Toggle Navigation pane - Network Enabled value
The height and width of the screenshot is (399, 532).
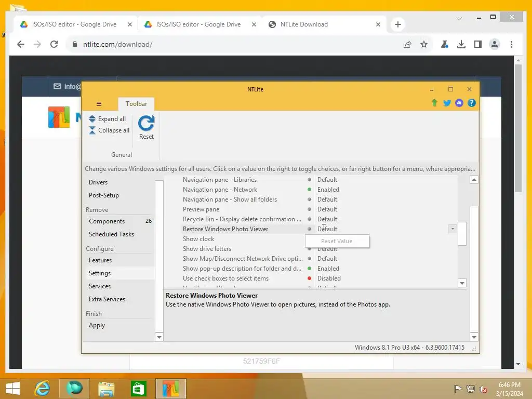(x=328, y=189)
